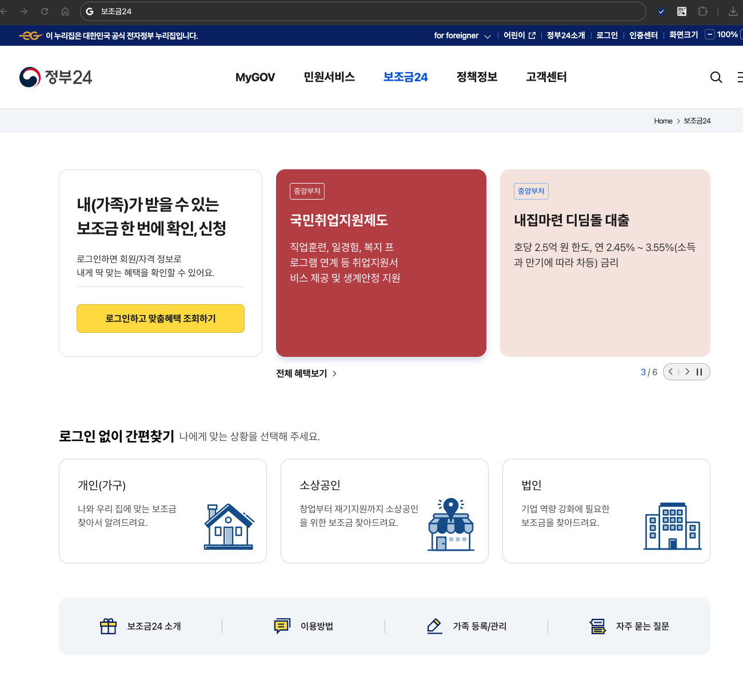Image resolution: width=743 pixels, height=700 pixels.
Task: Open 가족 등록/관리 link
Action: click(466, 626)
